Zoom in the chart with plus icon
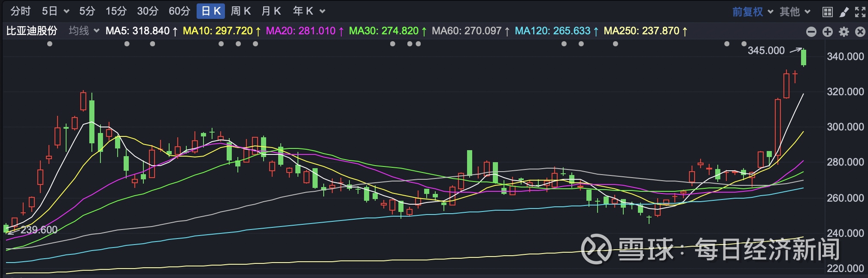The height and width of the screenshot is (278, 868). [x=828, y=32]
